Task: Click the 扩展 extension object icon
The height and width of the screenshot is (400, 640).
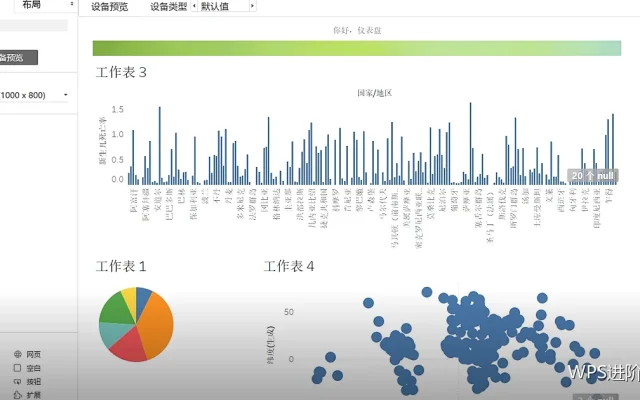Action: 18,395
